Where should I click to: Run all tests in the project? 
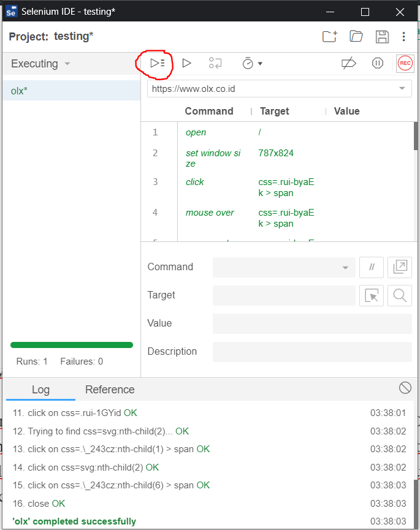pyautogui.click(x=156, y=63)
